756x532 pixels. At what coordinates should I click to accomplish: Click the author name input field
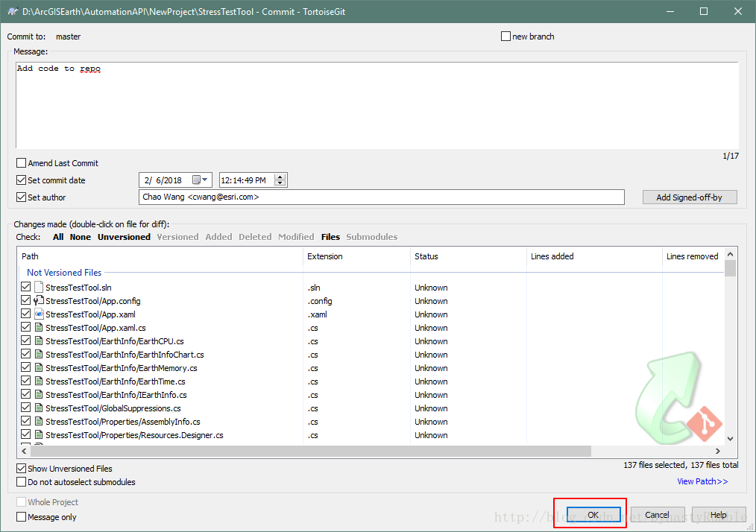[382, 197]
